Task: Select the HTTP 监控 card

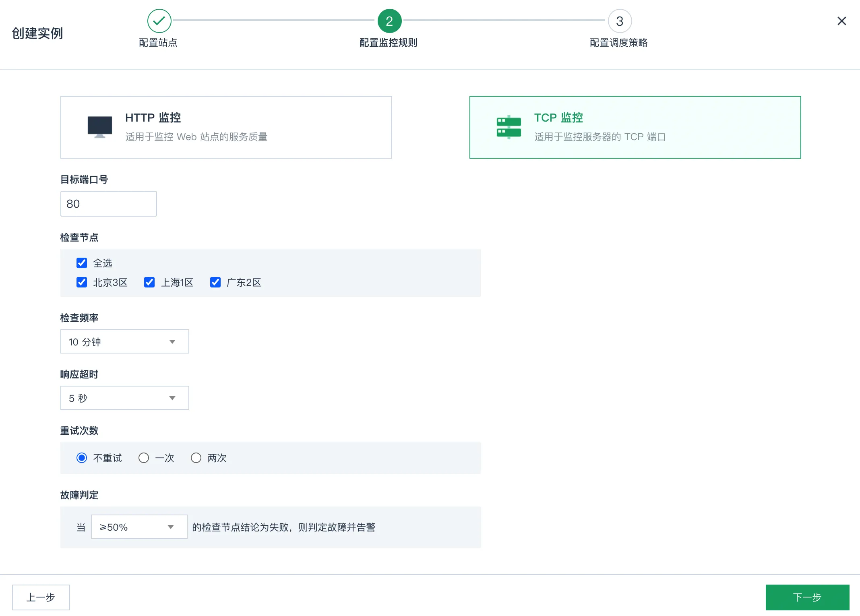Action: tap(226, 127)
